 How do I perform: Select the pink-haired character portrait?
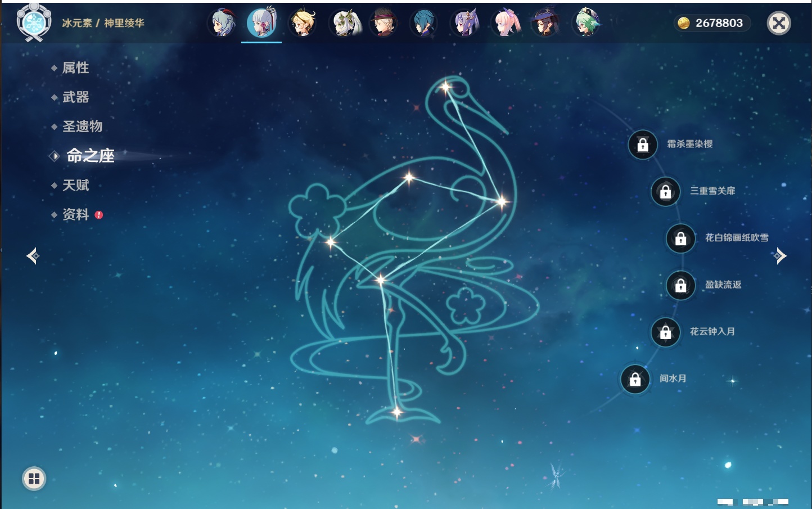point(505,23)
